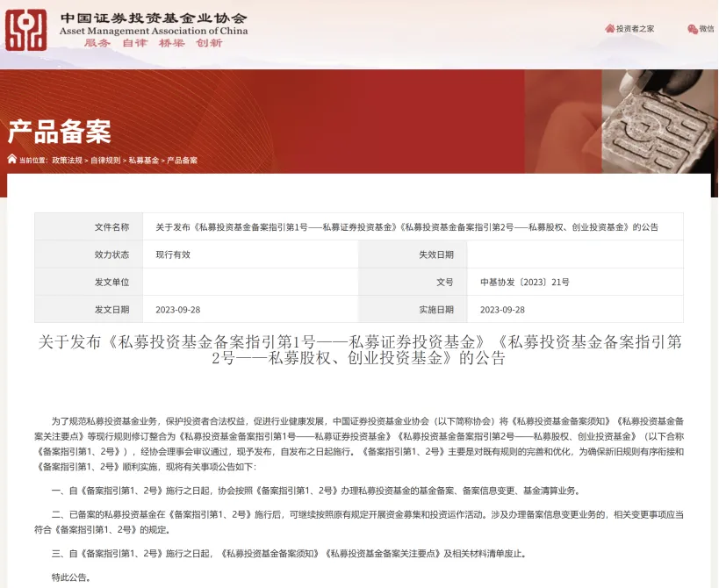Go to 政策法规 breadcrumb
Screen dimensions: 719x588
67,160
